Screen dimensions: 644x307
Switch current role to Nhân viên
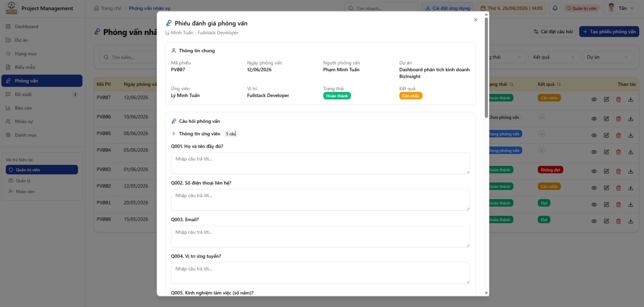42,192
